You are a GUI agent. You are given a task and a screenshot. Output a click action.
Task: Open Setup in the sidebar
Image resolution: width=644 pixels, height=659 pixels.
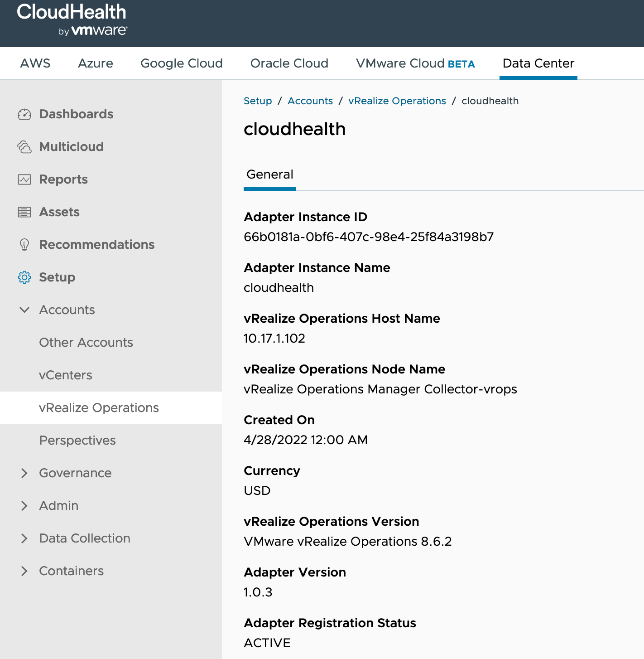pyautogui.click(x=57, y=277)
